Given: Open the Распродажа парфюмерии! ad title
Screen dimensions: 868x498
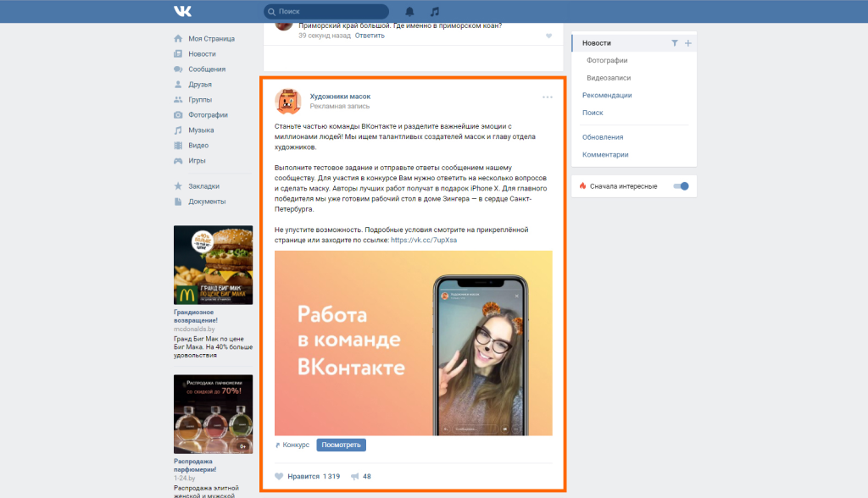Looking at the screenshot, I should tap(195, 465).
